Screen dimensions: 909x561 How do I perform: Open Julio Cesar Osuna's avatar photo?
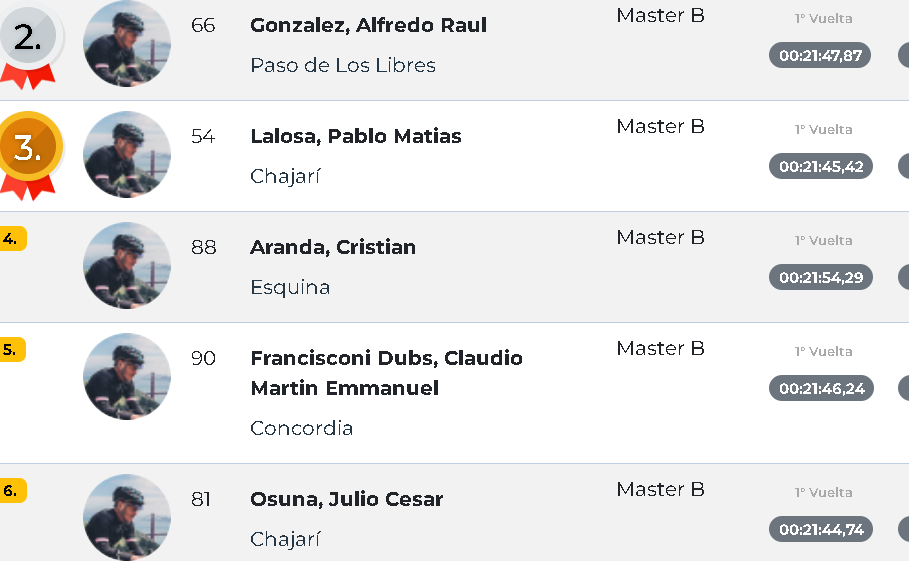[x=126, y=516]
